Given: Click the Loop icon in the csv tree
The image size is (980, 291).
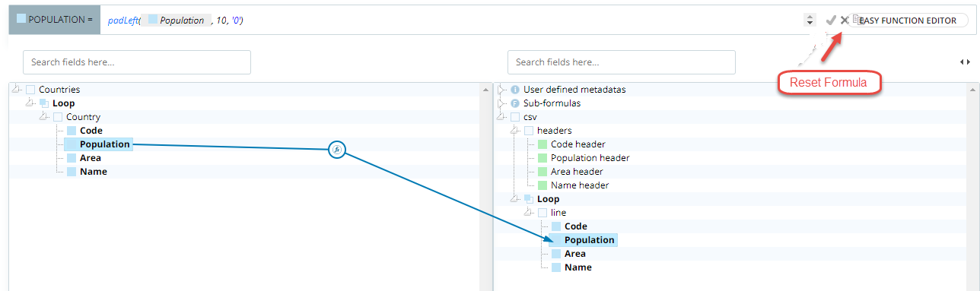Looking at the screenshot, I should coord(529,199).
